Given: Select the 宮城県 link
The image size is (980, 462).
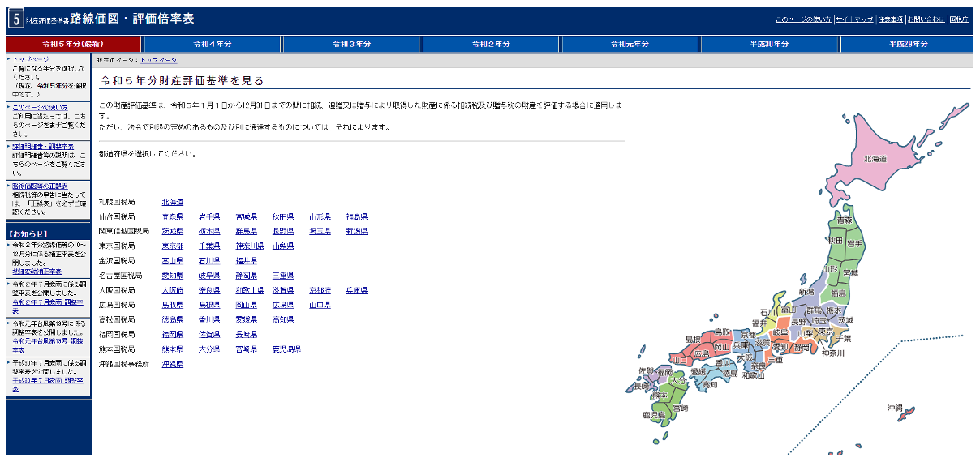Looking at the screenshot, I should [246, 217].
